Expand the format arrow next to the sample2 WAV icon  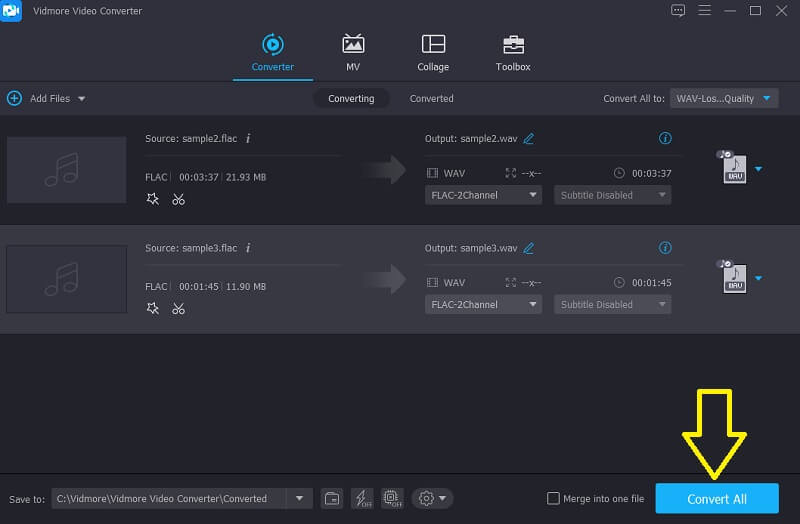[x=759, y=169]
